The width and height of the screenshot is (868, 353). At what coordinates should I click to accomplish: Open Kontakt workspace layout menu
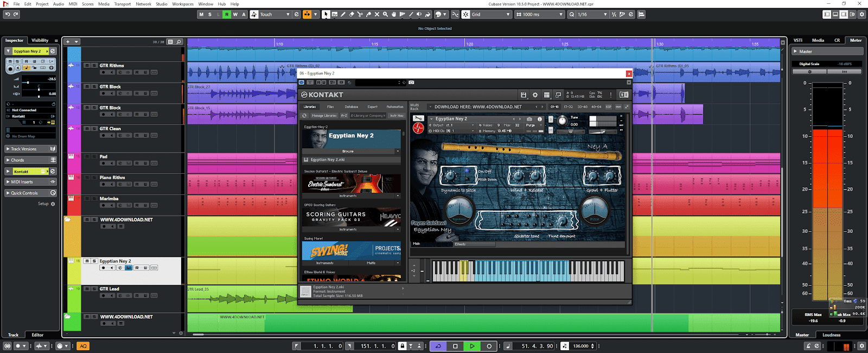[546, 94]
